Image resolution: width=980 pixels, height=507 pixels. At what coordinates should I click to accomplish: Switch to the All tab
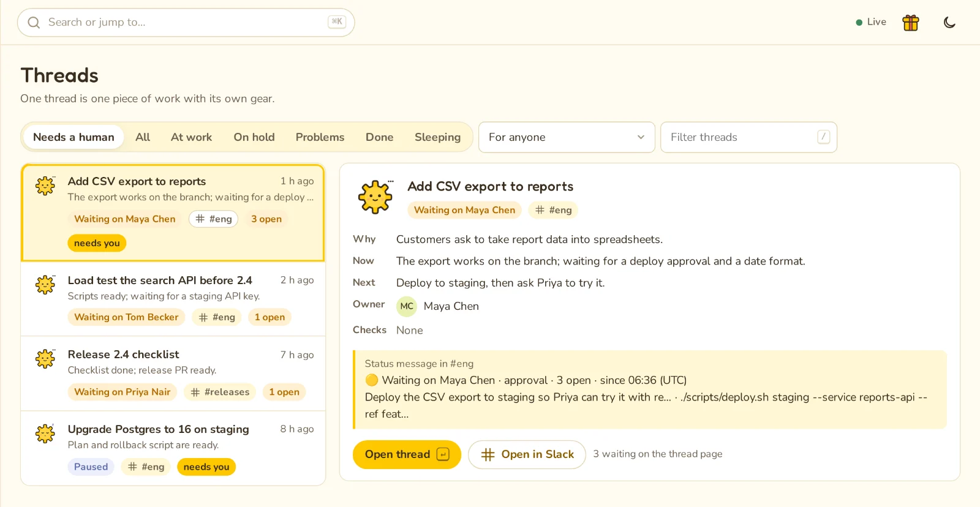click(143, 137)
